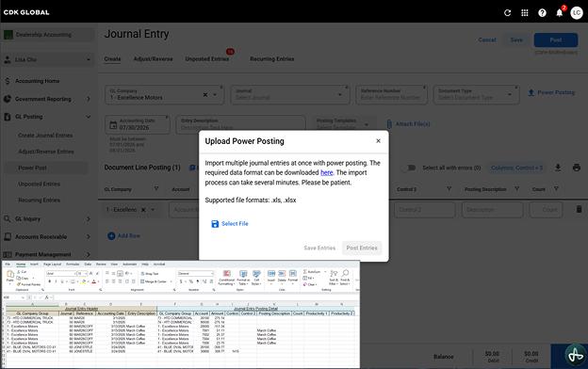Go to Accounting Home in the sidebar
The image size is (588, 369).
pyautogui.click(x=37, y=81)
